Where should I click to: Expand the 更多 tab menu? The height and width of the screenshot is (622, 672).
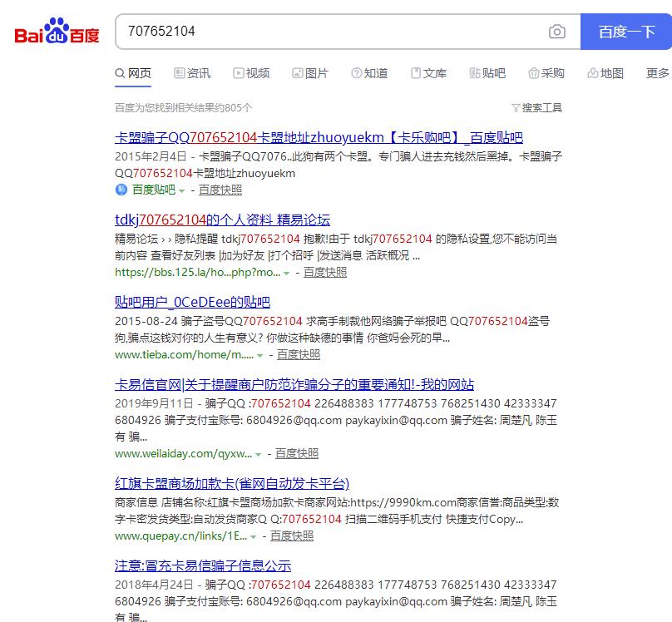coord(658,73)
